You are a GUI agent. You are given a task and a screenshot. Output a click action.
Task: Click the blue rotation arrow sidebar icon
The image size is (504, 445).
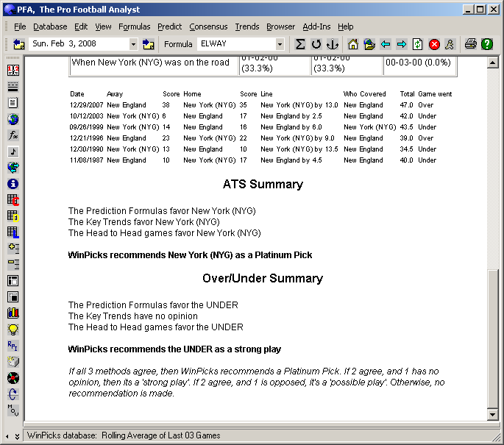[13, 394]
